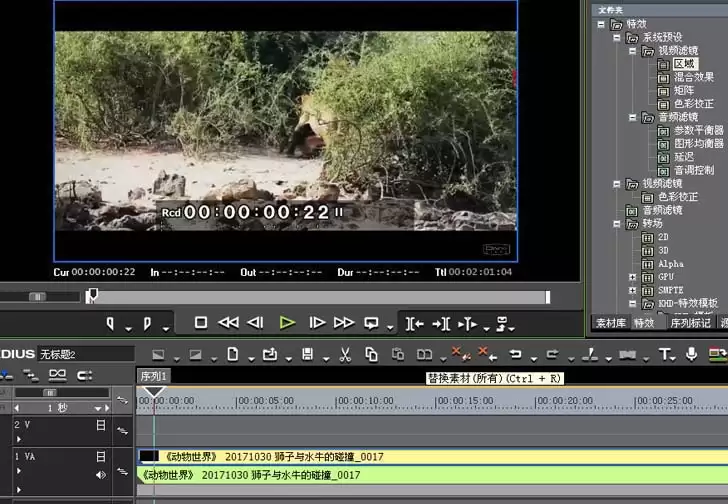Viewport: 728px width, 504px height.
Task: Click the preview scrub bar position marker
Action: (92, 295)
